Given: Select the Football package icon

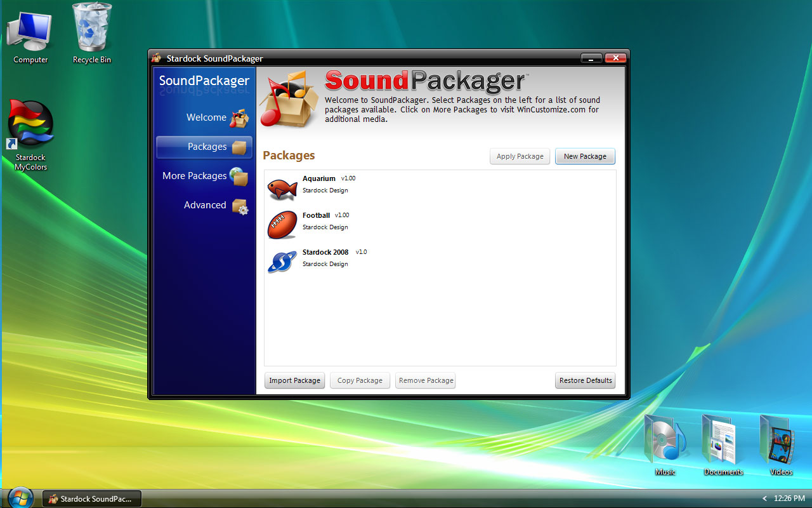Looking at the screenshot, I should [282, 225].
